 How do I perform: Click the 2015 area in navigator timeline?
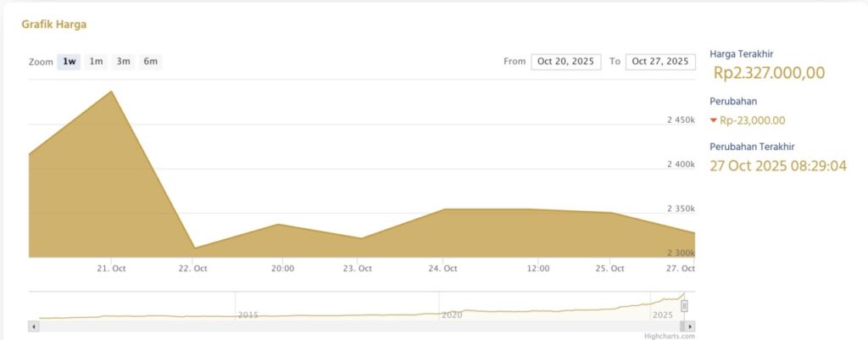tap(248, 315)
